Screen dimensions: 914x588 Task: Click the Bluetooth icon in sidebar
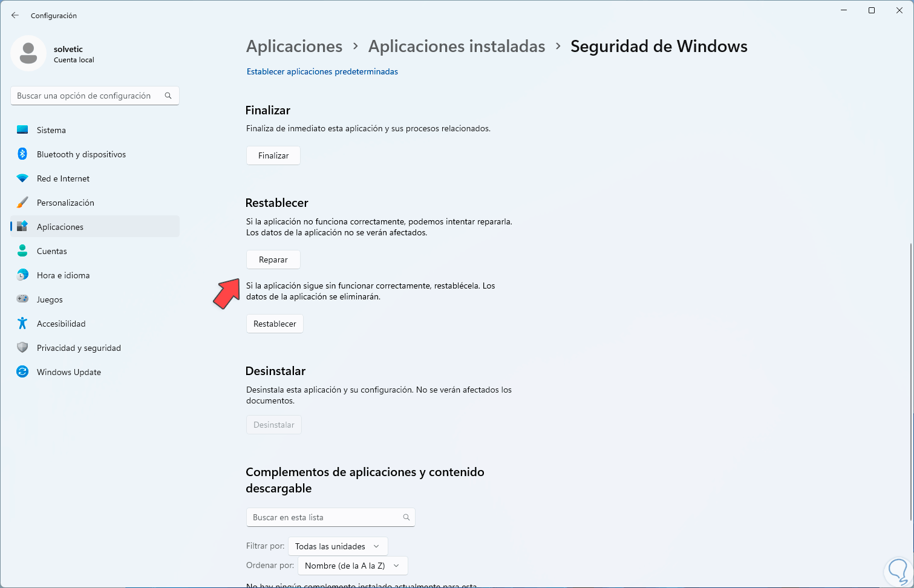click(x=22, y=154)
